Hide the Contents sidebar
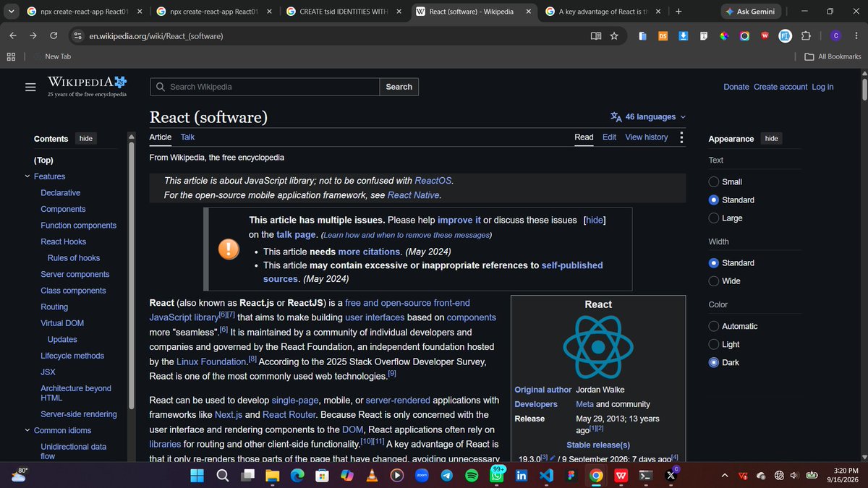Image resolution: width=868 pixels, height=488 pixels. point(86,139)
